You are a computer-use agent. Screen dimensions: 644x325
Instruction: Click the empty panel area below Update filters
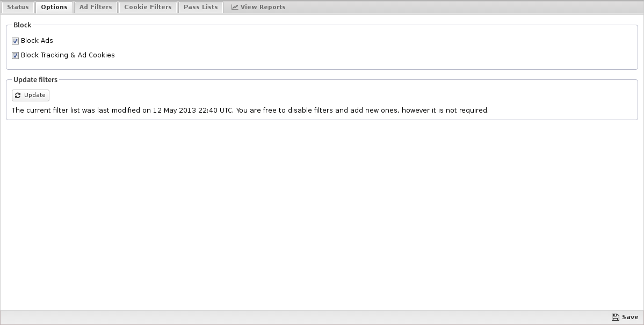click(322, 215)
